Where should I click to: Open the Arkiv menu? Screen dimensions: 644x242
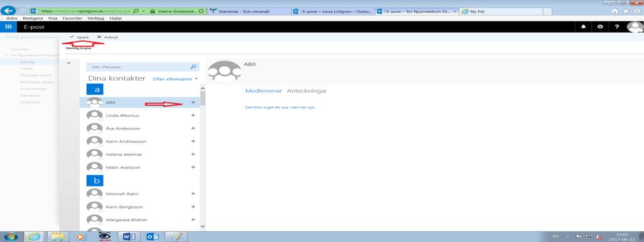tap(11, 18)
